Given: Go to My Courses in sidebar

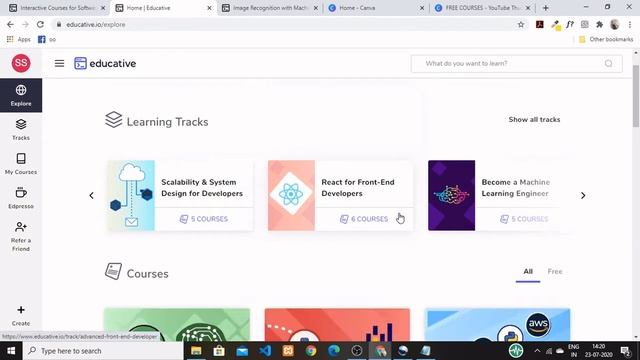Looking at the screenshot, I should point(21,164).
